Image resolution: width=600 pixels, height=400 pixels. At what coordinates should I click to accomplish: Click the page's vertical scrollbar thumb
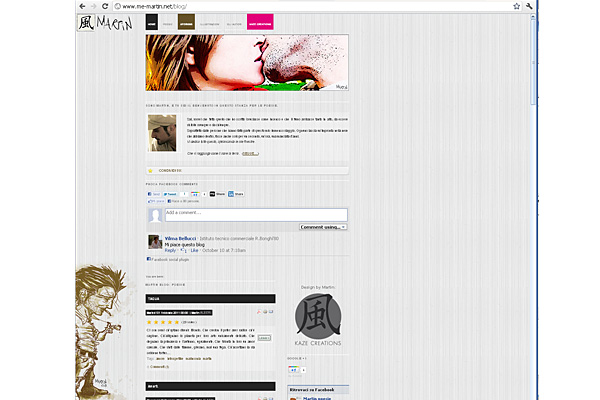tap(533, 63)
